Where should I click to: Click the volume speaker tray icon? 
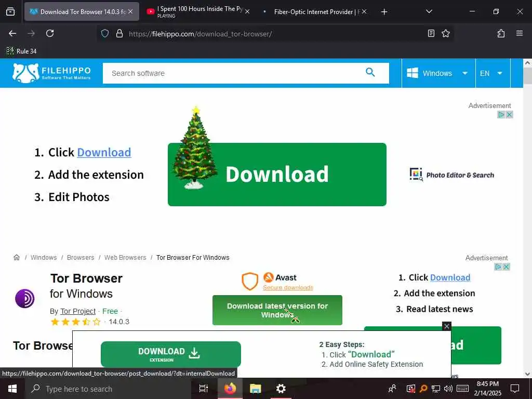(x=448, y=389)
